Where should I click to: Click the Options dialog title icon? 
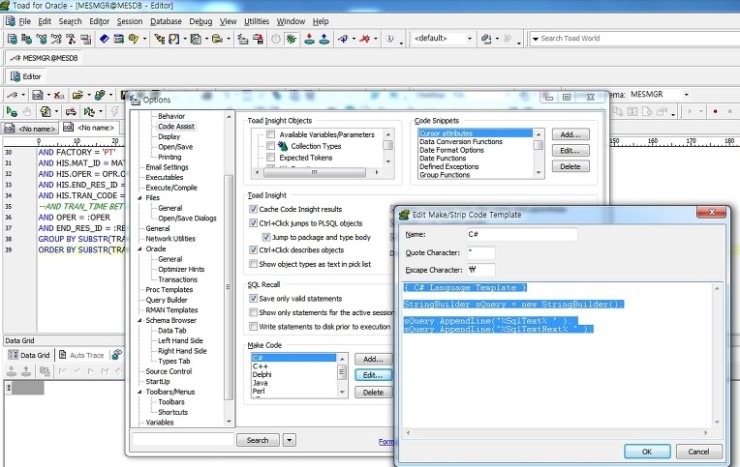(135, 100)
